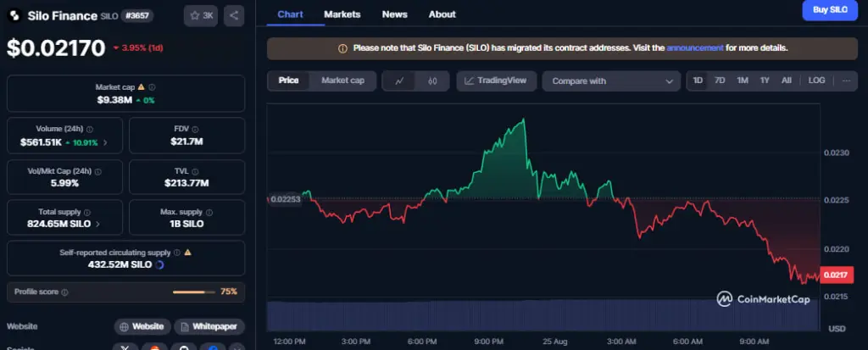Screen dimensions: 868x350
Task: Expand Volume (24h) details chevron
Action: (x=105, y=143)
